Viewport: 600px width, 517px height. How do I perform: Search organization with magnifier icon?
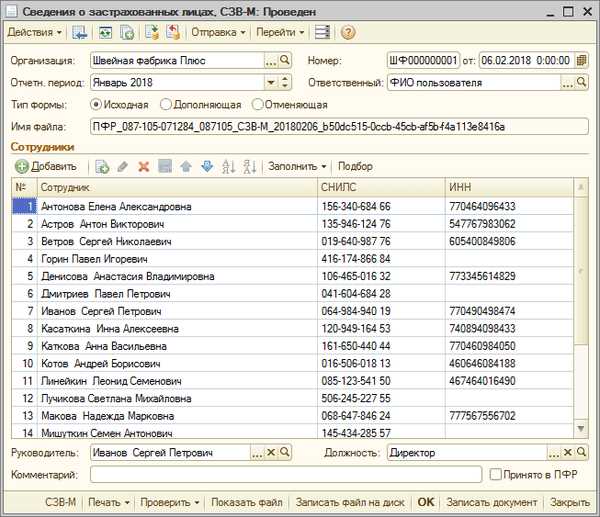pyautogui.click(x=285, y=60)
